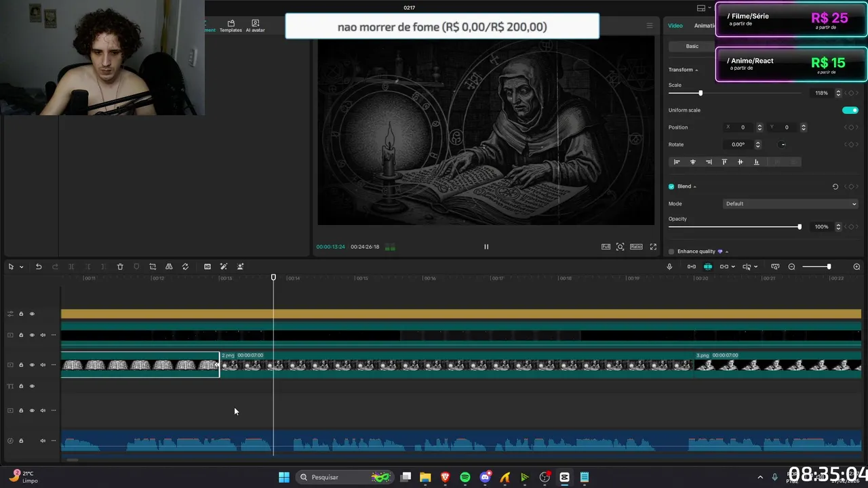
Task: Select the Basic sub-tab
Action: [x=692, y=46]
